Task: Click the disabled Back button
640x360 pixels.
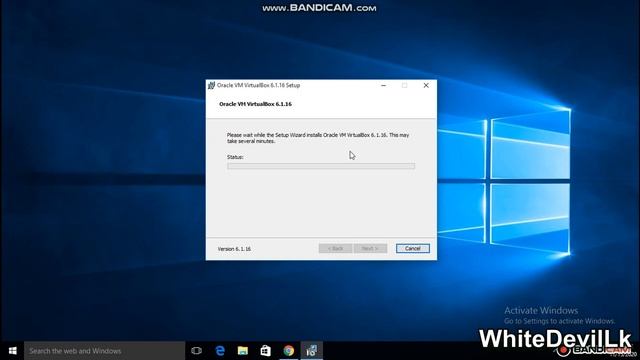Action: (335, 248)
